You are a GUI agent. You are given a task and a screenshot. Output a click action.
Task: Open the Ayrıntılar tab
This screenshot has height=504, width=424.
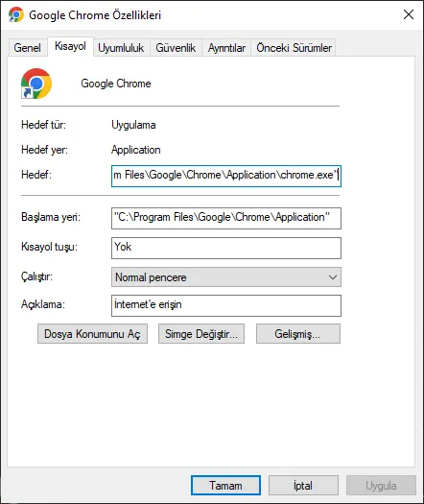click(x=226, y=48)
